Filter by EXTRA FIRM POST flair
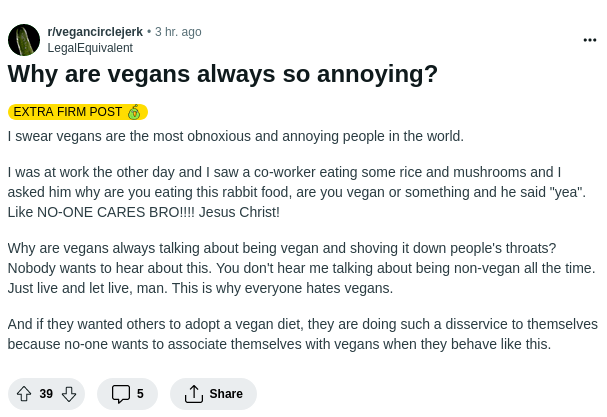 pos(68,112)
